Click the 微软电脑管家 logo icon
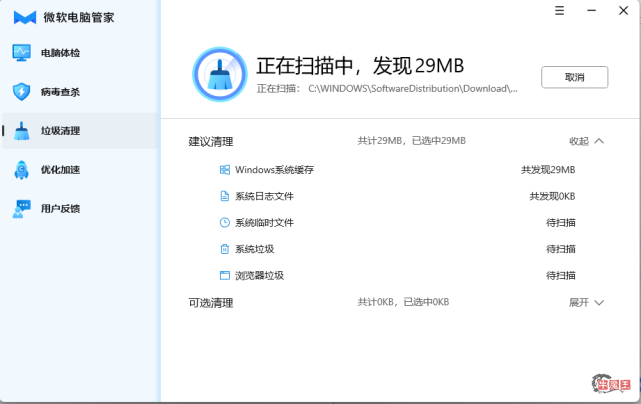The height and width of the screenshot is (404, 641). [25, 18]
